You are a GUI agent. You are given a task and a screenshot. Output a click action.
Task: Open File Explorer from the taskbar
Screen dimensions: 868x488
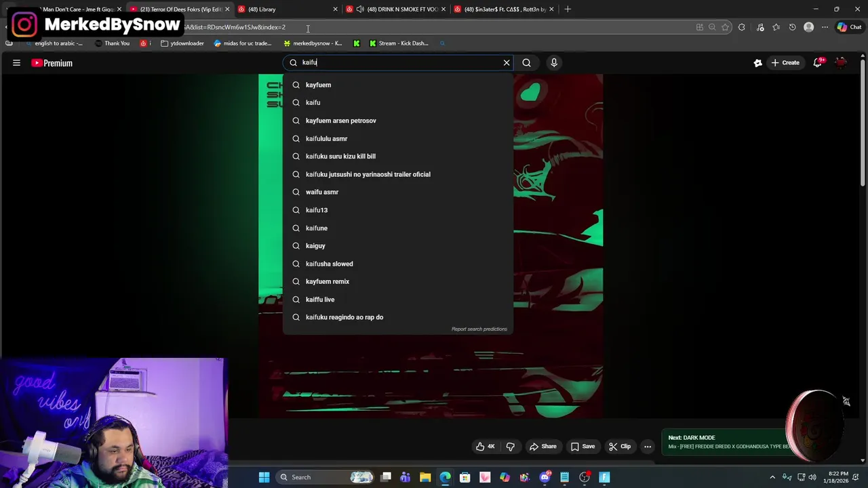(425, 477)
